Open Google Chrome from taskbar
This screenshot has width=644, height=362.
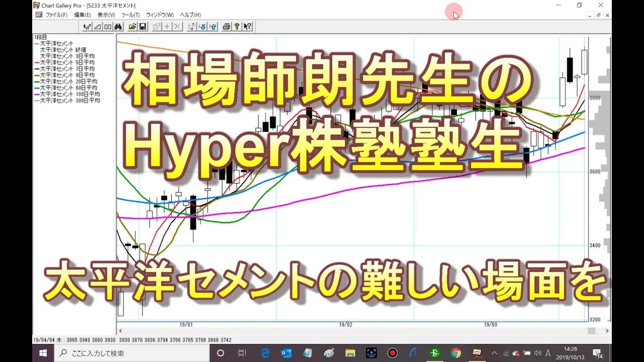click(x=456, y=353)
